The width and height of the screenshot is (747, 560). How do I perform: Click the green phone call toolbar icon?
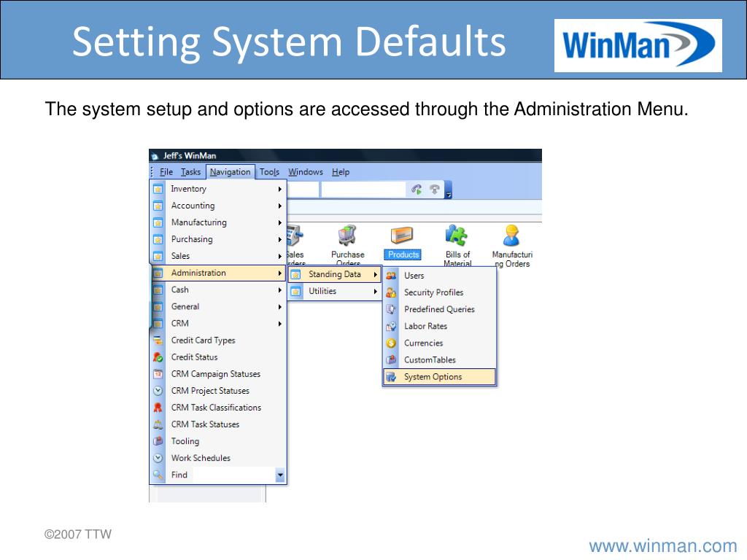(x=417, y=190)
